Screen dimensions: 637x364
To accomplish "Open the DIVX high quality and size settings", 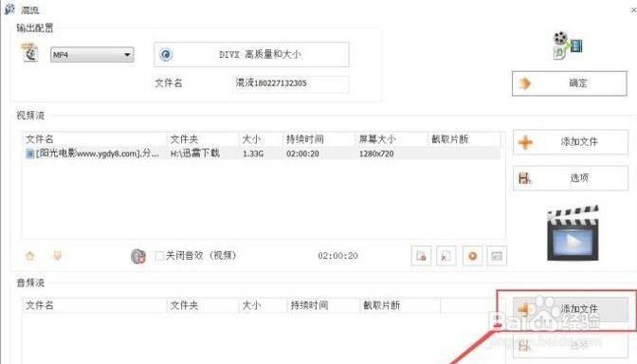I will click(251, 54).
